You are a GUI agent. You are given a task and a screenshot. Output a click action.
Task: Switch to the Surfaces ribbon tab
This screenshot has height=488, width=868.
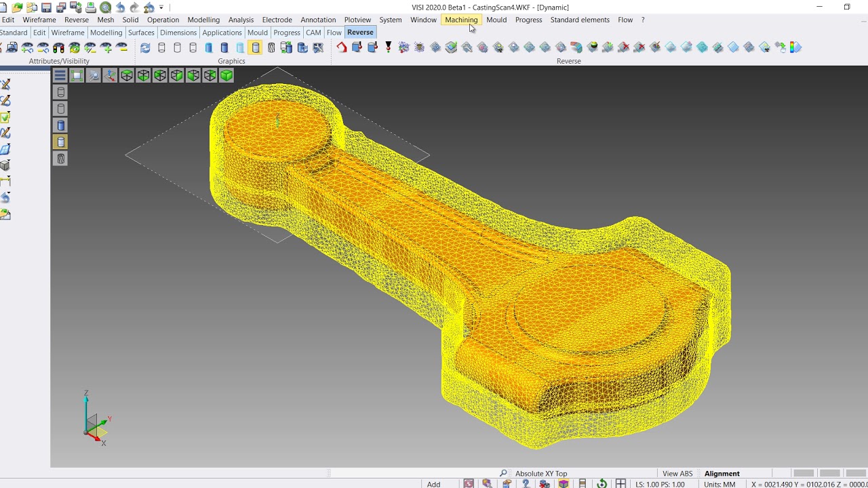click(141, 33)
